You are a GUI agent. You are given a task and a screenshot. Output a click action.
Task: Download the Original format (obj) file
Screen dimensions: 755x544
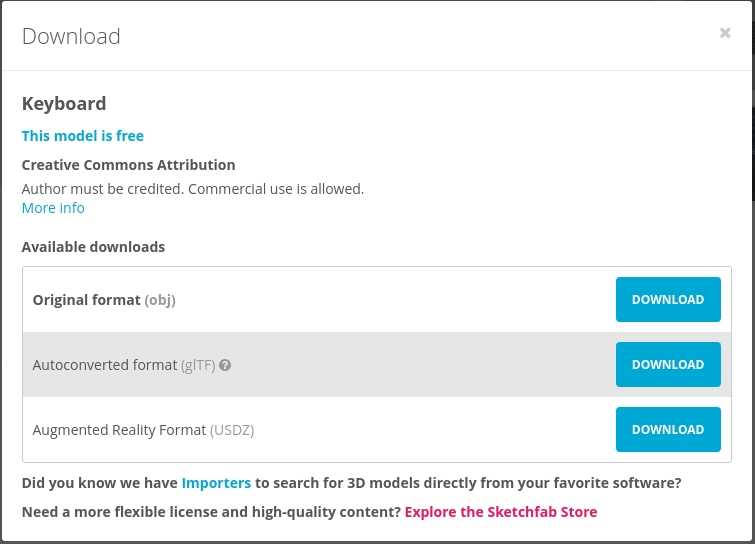[668, 299]
